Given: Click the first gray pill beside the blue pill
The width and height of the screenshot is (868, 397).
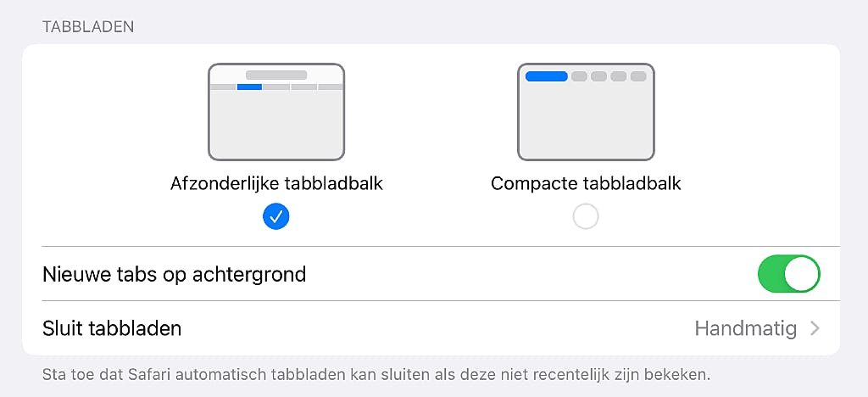Looking at the screenshot, I should [x=580, y=76].
